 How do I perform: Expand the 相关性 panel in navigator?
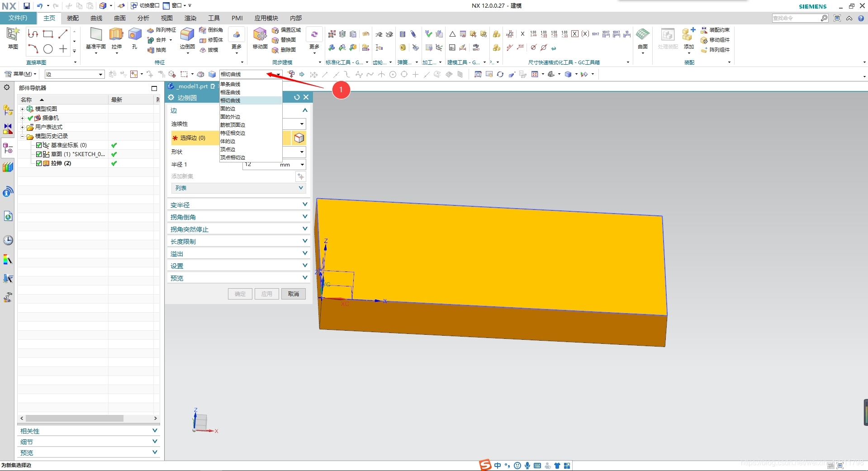tap(89, 431)
